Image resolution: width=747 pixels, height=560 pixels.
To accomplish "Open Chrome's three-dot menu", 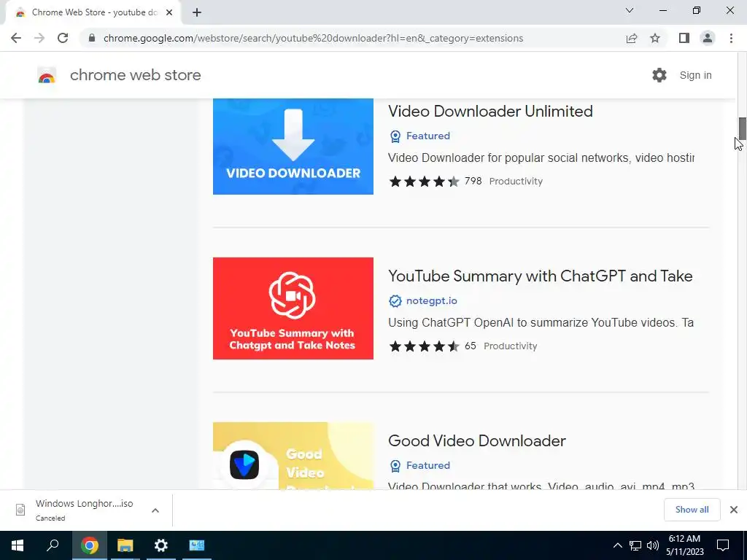I will click(731, 38).
